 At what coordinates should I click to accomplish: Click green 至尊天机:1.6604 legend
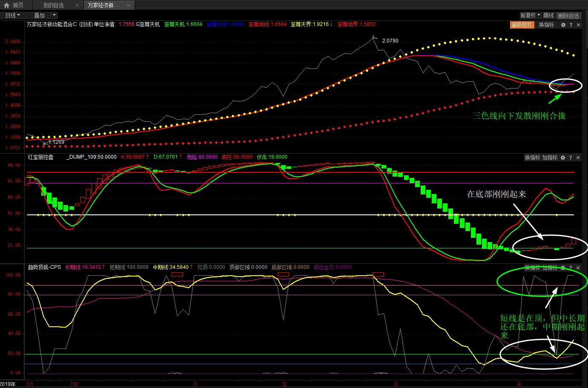tap(183, 25)
